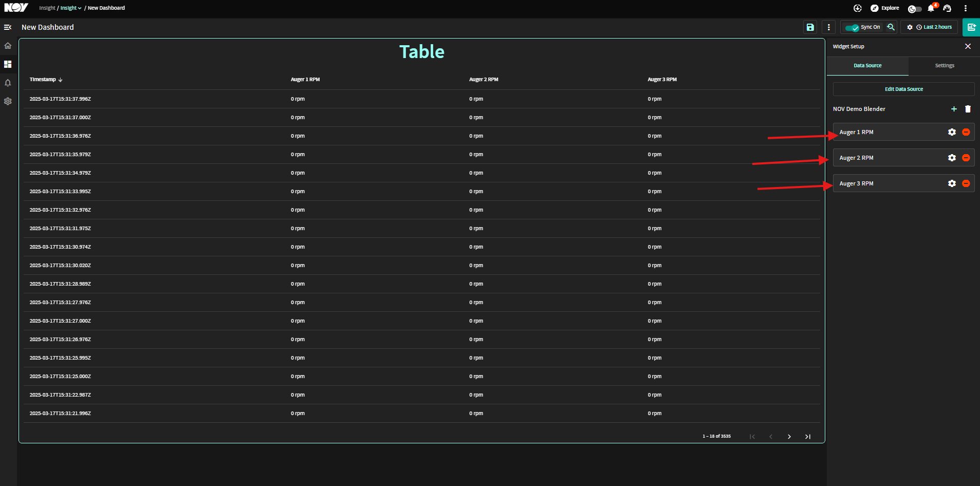Toggle dark mode switch
Image resolution: width=980 pixels, height=486 pixels.
(915, 9)
